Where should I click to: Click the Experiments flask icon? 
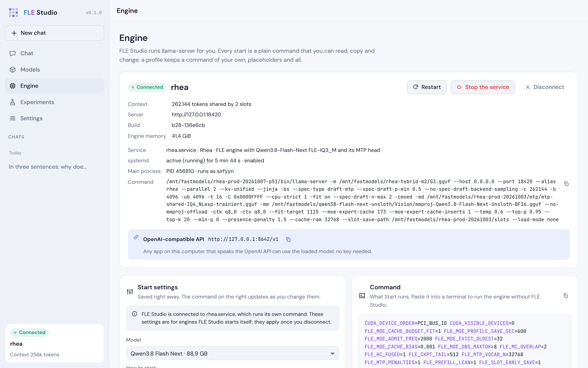pos(13,102)
